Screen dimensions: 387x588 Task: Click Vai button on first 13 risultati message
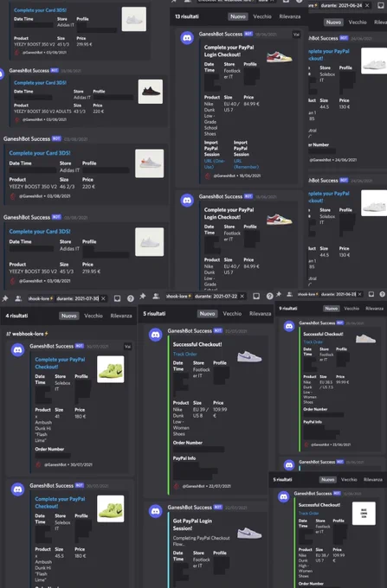(296, 35)
